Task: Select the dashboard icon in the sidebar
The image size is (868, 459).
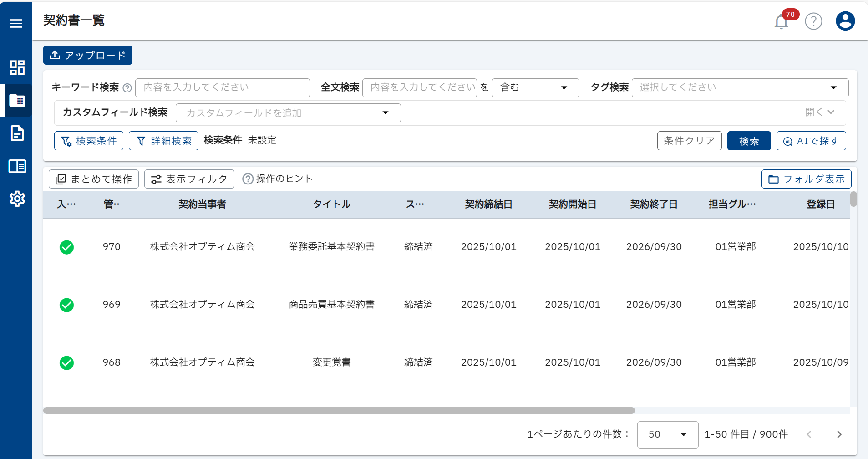Action: [x=17, y=67]
